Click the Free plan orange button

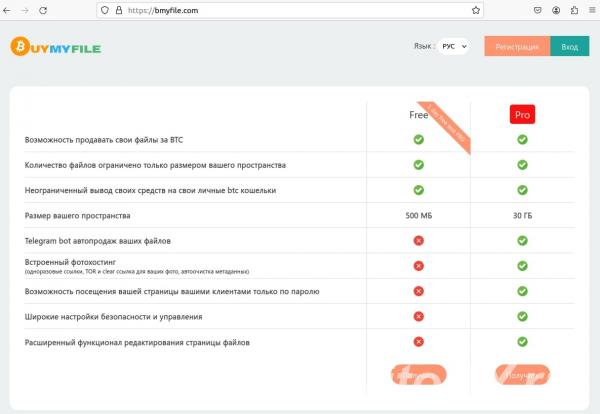point(419,375)
